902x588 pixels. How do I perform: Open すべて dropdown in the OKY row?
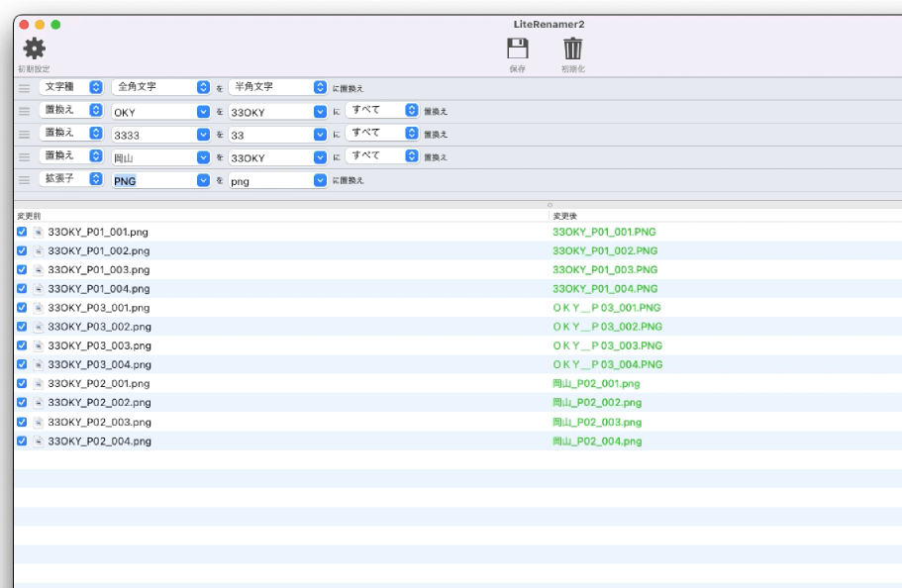coord(382,110)
